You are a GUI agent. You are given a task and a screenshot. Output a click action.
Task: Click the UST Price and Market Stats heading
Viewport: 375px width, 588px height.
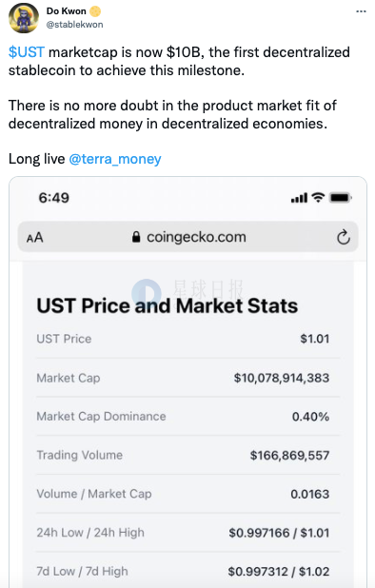(x=168, y=306)
